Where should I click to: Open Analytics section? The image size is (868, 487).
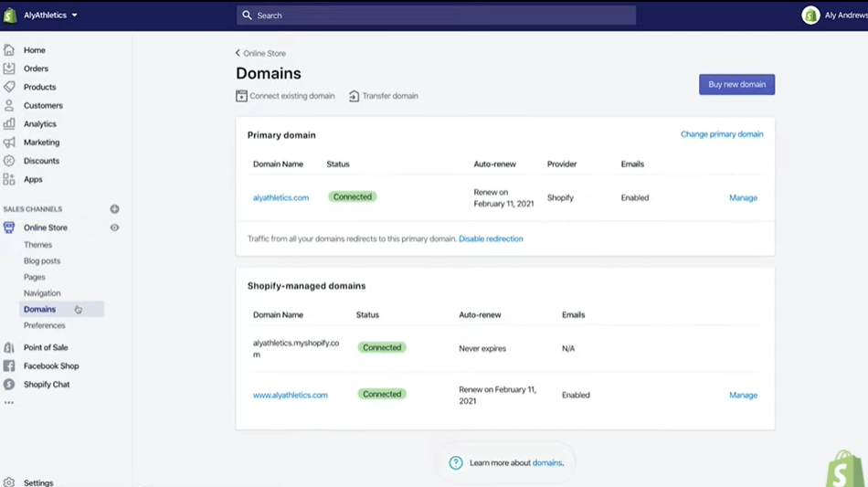pos(40,124)
